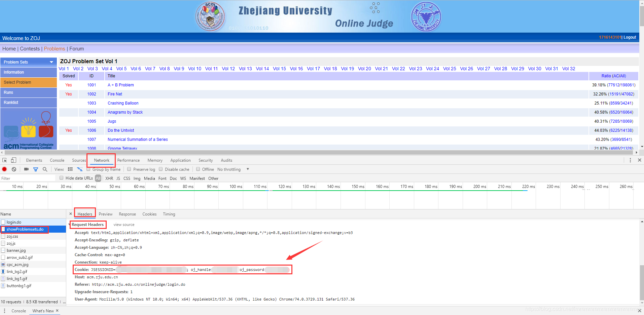Click the Logout link

[x=630, y=37]
